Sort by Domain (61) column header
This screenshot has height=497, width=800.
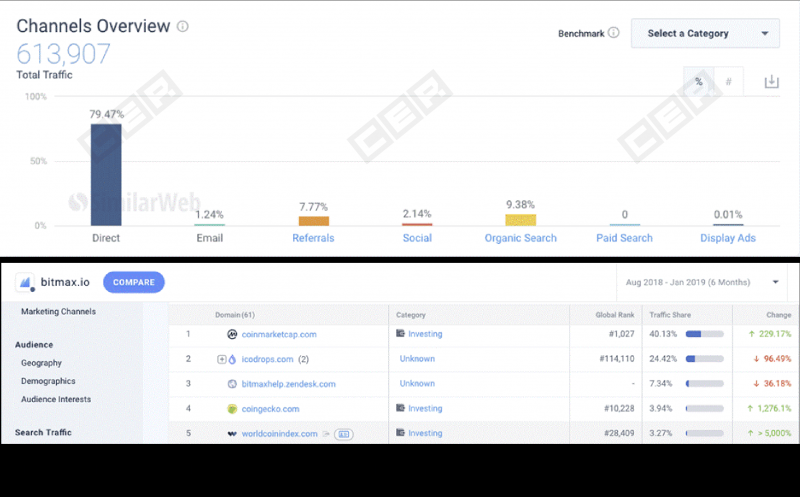coord(235,315)
